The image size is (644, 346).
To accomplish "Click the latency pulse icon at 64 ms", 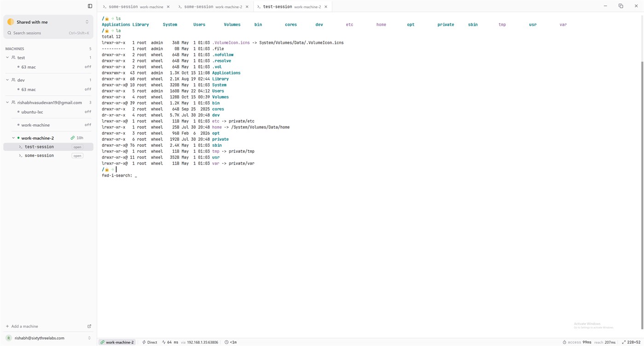I will point(163,342).
